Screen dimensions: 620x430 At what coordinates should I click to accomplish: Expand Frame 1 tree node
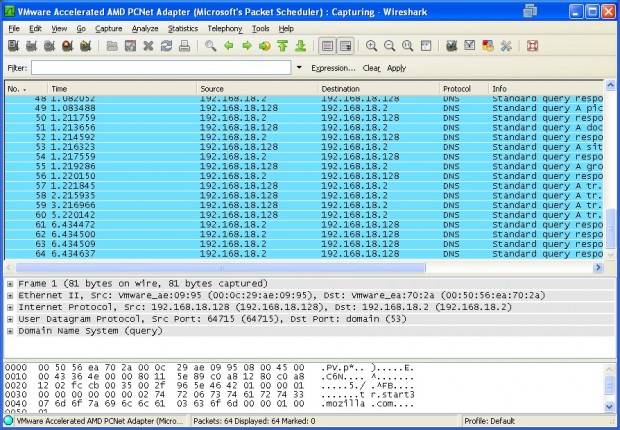coord(10,284)
